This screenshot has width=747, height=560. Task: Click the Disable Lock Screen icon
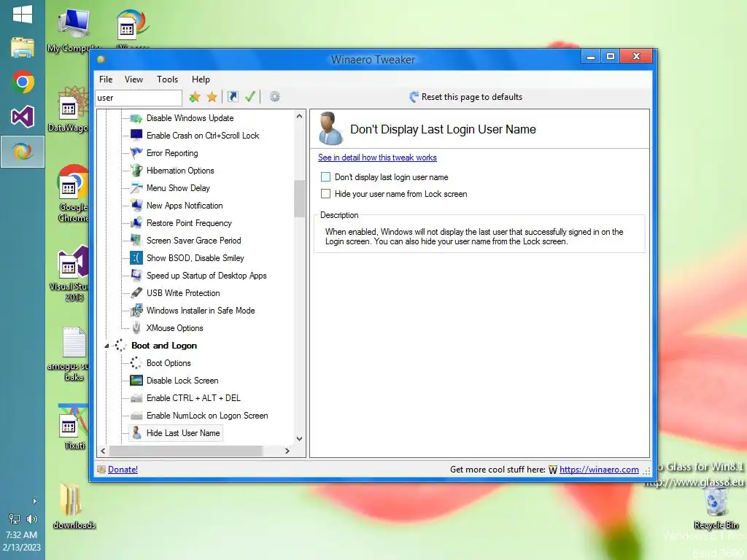136,381
